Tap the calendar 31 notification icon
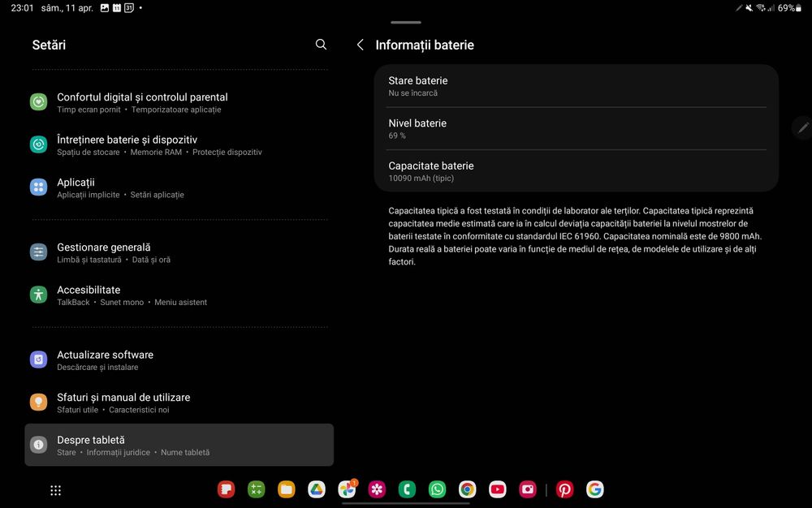The width and height of the screenshot is (812, 508). 129,8
